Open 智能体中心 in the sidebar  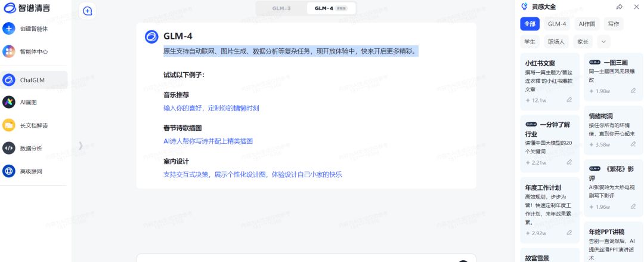(33, 51)
